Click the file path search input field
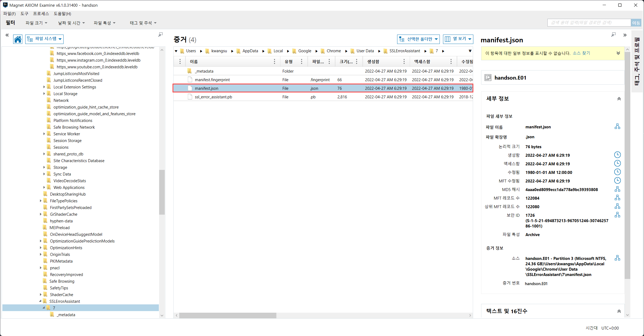Image resolution: width=644 pixels, height=336 pixels. (x=589, y=23)
